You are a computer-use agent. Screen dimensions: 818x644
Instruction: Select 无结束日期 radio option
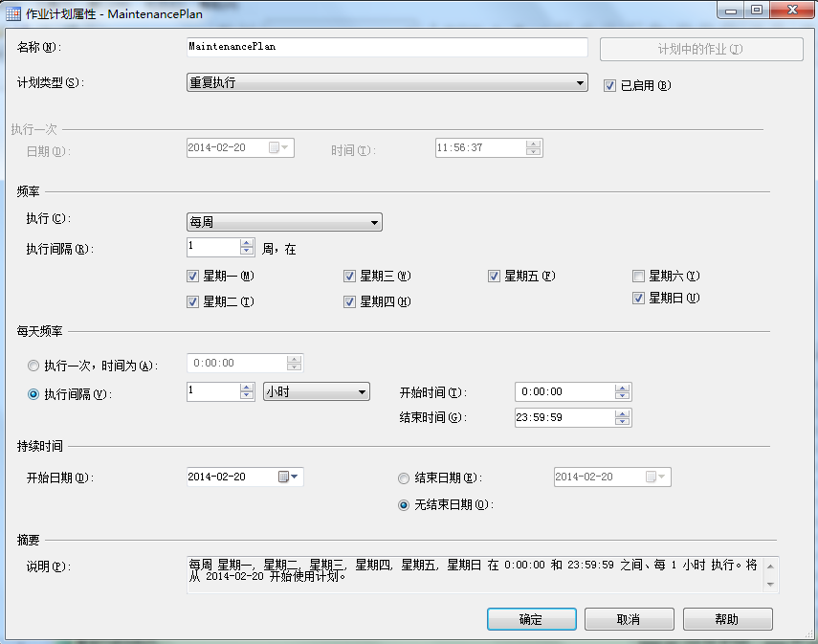point(404,505)
